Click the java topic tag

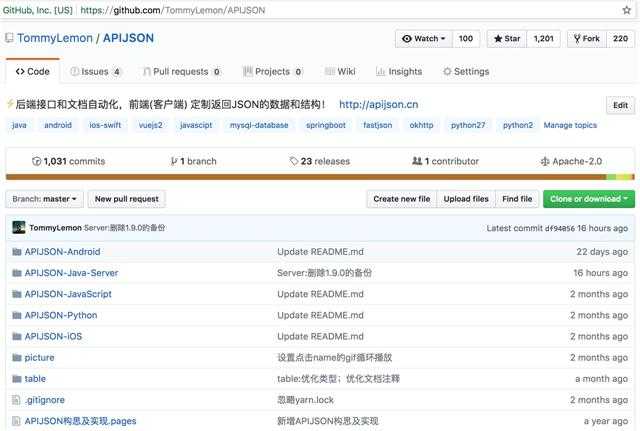tap(19, 125)
